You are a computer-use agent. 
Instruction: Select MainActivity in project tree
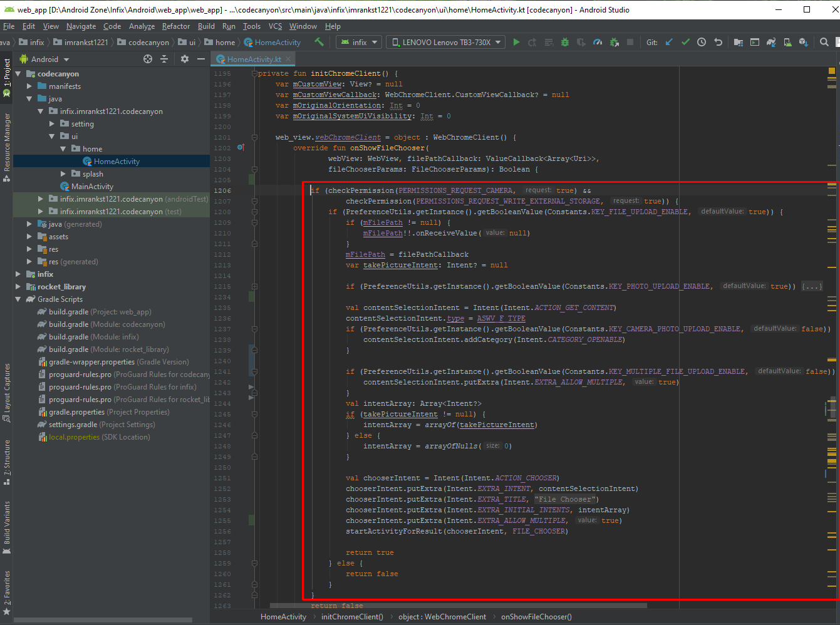point(92,187)
